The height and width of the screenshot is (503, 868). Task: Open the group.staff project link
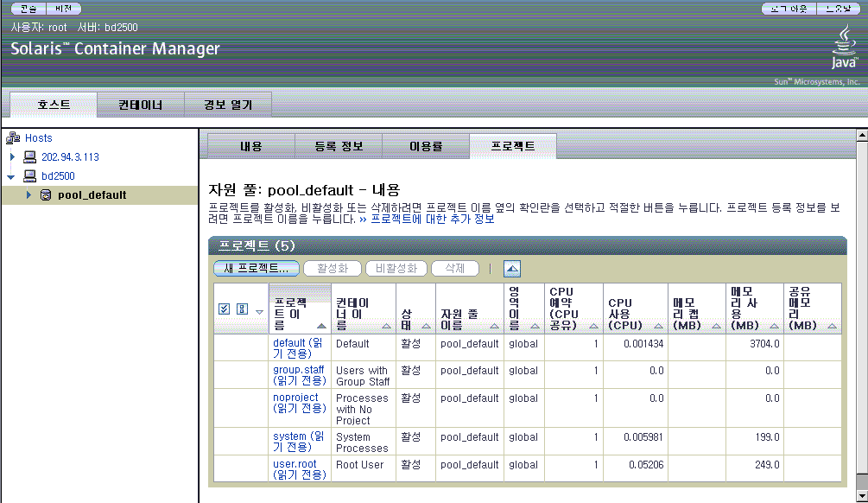(299, 375)
